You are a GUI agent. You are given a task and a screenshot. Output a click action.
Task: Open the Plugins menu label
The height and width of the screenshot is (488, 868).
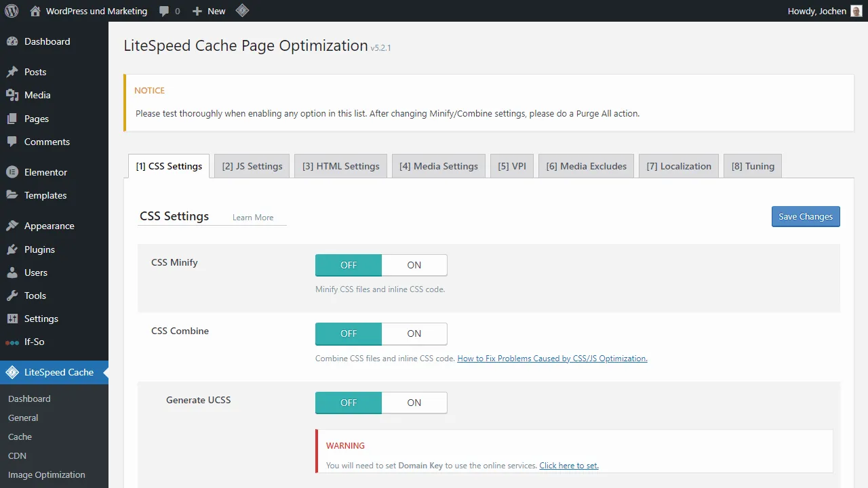pyautogui.click(x=39, y=249)
